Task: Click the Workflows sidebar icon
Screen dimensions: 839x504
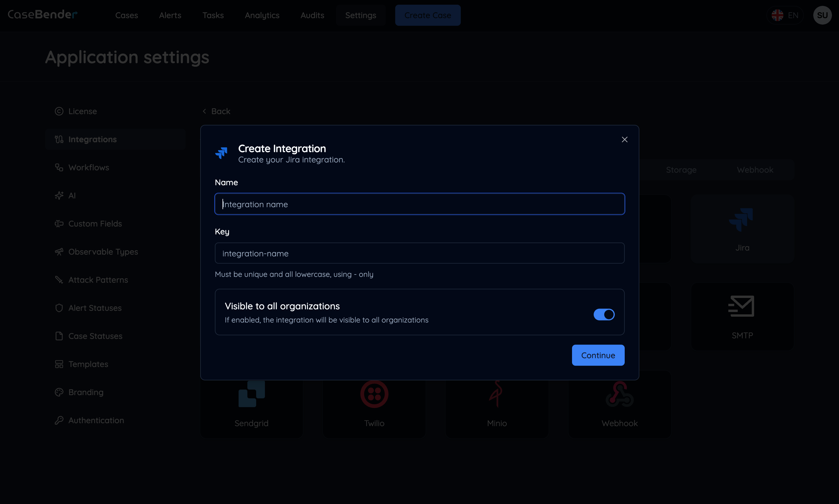Action: pyautogui.click(x=59, y=167)
